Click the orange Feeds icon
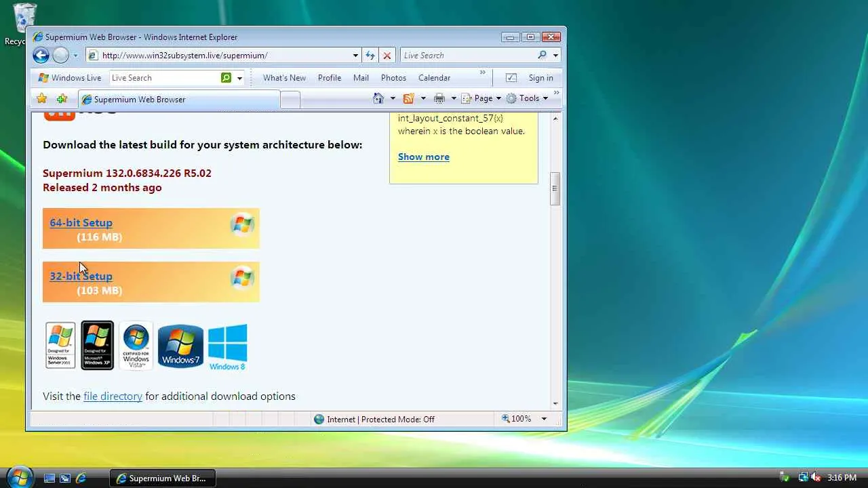 coord(408,98)
